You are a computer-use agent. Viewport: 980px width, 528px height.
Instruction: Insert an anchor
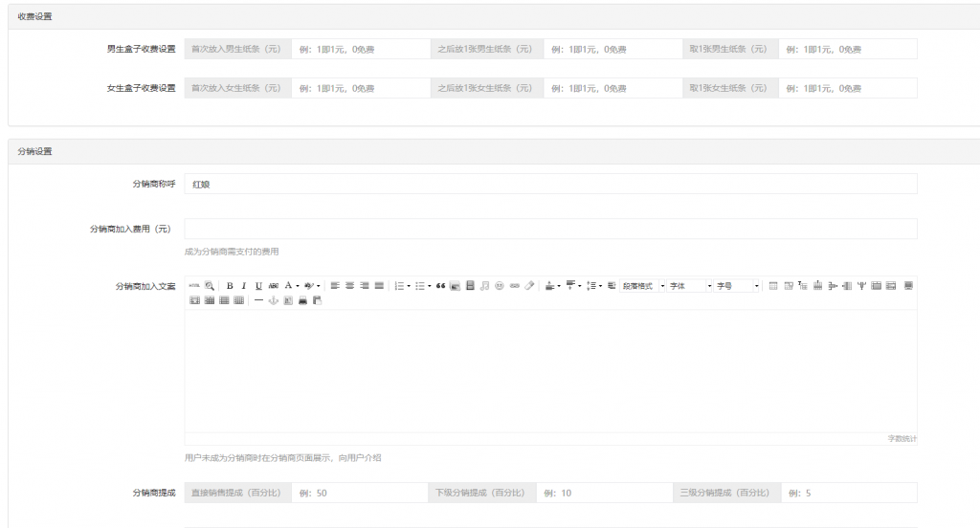click(x=273, y=300)
